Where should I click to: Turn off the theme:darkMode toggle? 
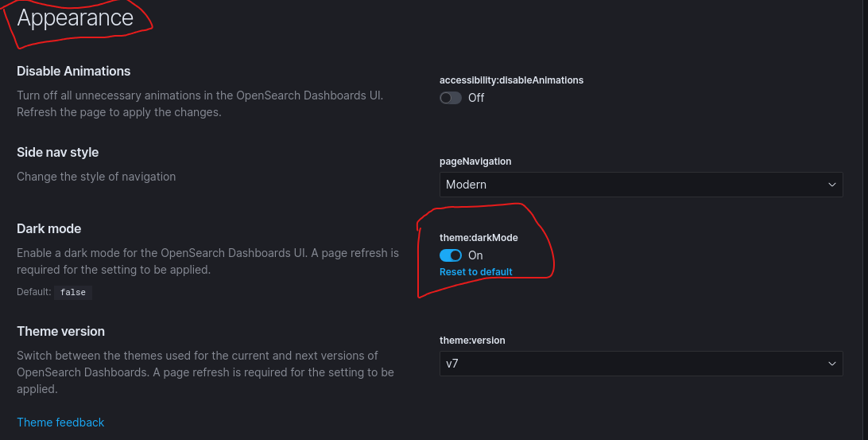tap(451, 255)
